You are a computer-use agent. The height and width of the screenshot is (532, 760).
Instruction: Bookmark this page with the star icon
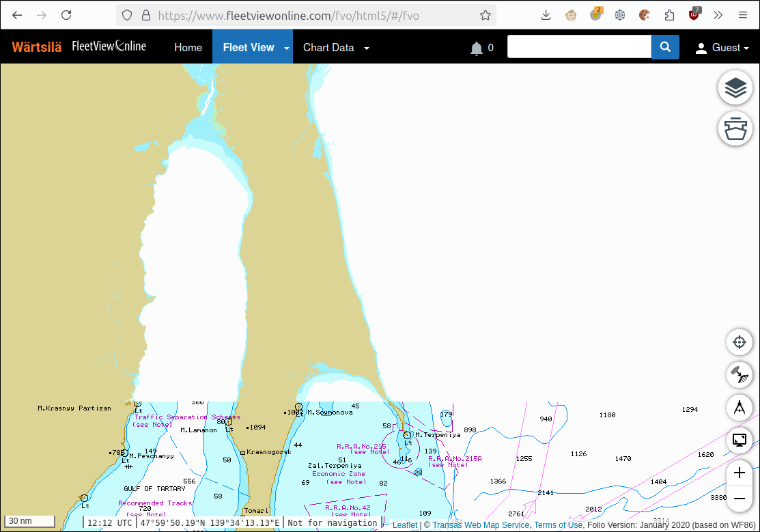click(485, 15)
